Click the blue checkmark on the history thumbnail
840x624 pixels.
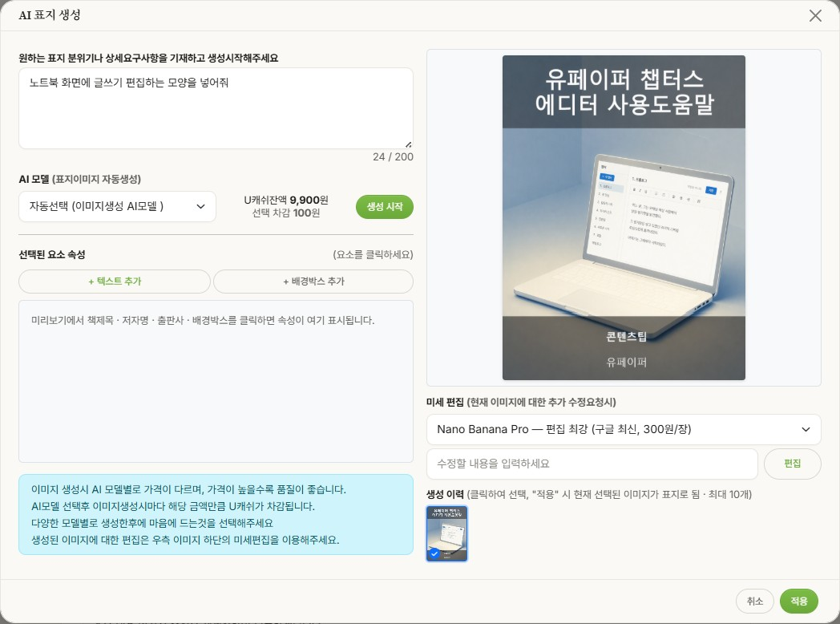pos(434,553)
